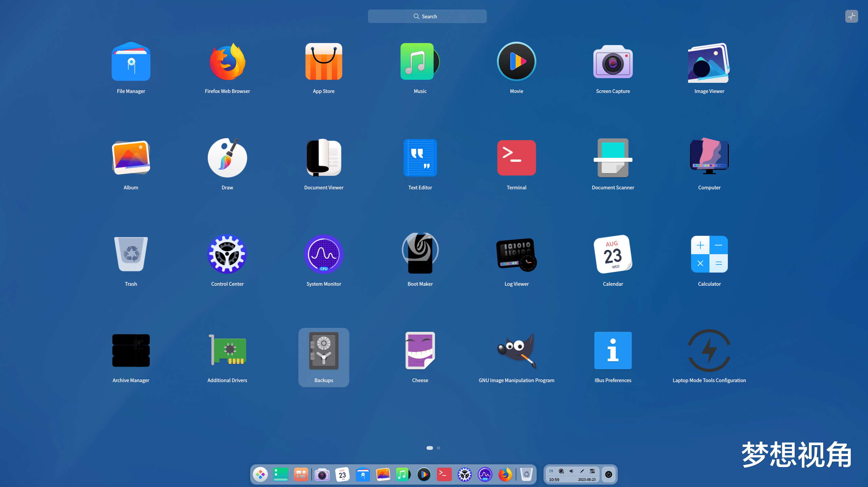This screenshot has width=868, height=487.
Task: Launch the Draw app
Action: pyautogui.click(x=227, y=158)
